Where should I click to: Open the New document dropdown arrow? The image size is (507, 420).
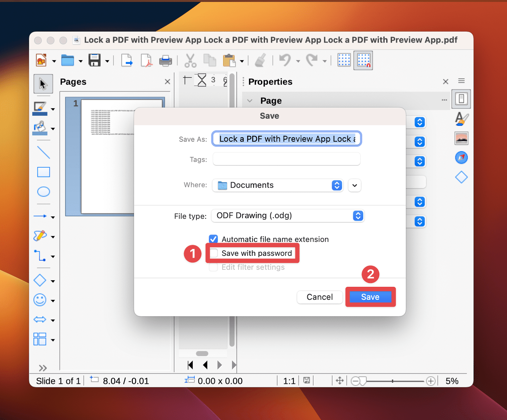pos(54,61)
